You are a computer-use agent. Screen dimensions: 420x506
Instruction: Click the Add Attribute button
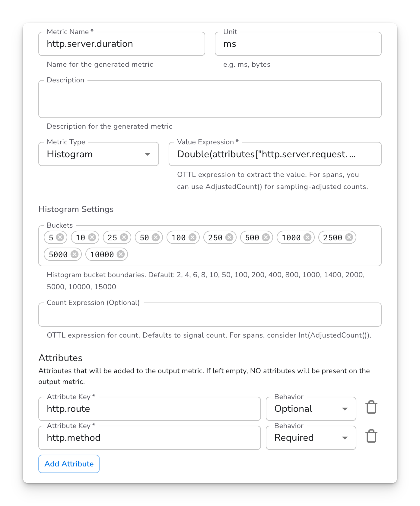pos(69,464)
